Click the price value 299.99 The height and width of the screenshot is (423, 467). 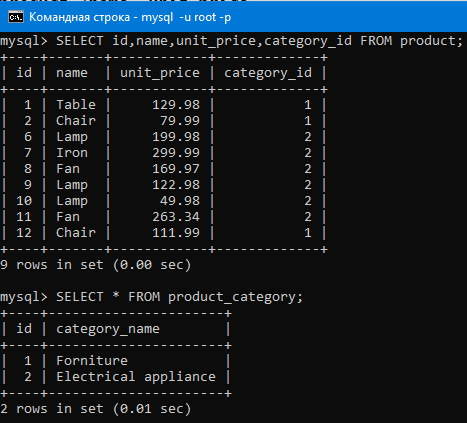(x=176, y=153)
